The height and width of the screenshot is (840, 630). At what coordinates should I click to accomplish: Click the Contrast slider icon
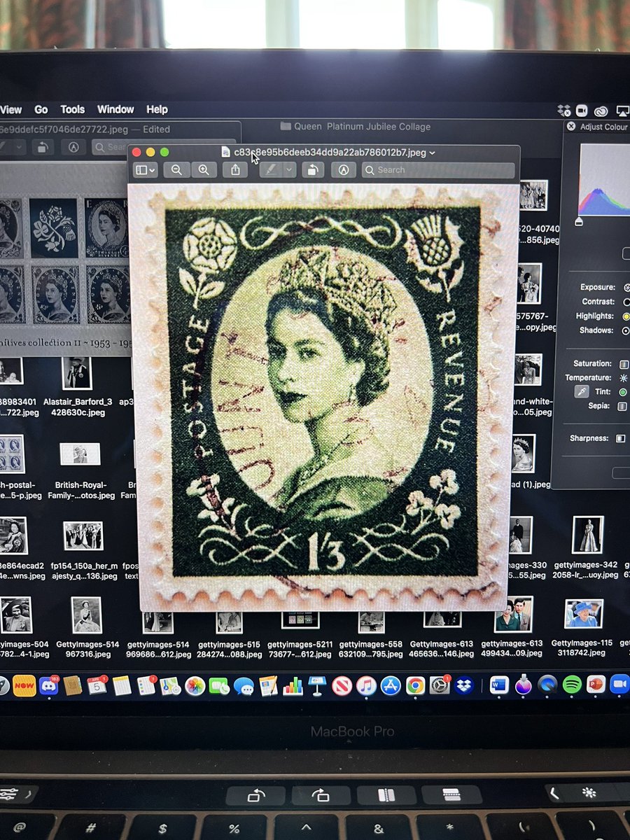click(x=626, y=302)
